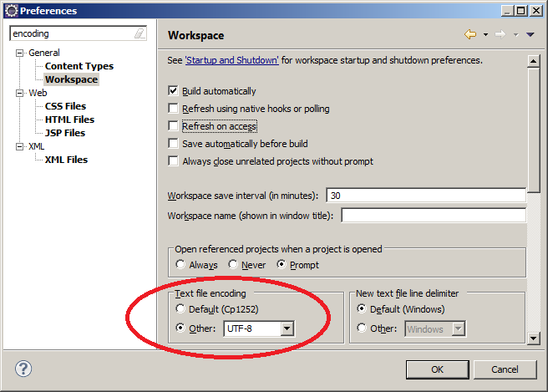This screenshot has width=548, height=392.
Task: Clear the encoding filter text icon
Action: [140, 34]
